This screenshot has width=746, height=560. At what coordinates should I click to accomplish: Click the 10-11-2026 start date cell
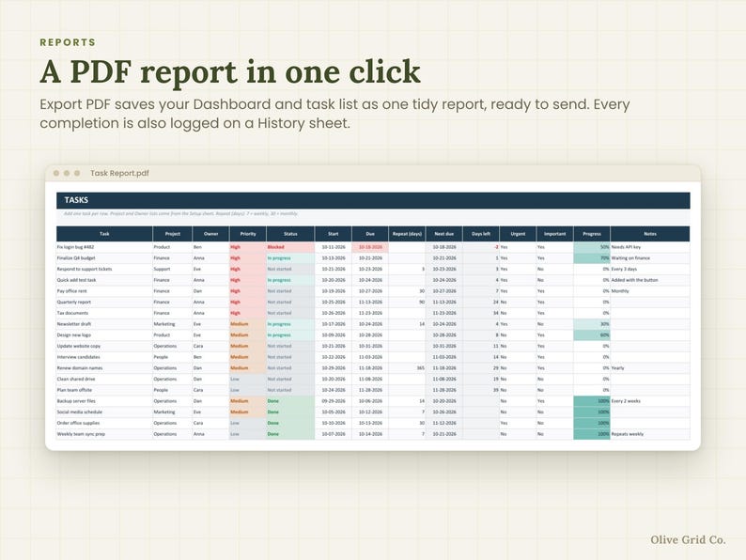tap(333, 247)
